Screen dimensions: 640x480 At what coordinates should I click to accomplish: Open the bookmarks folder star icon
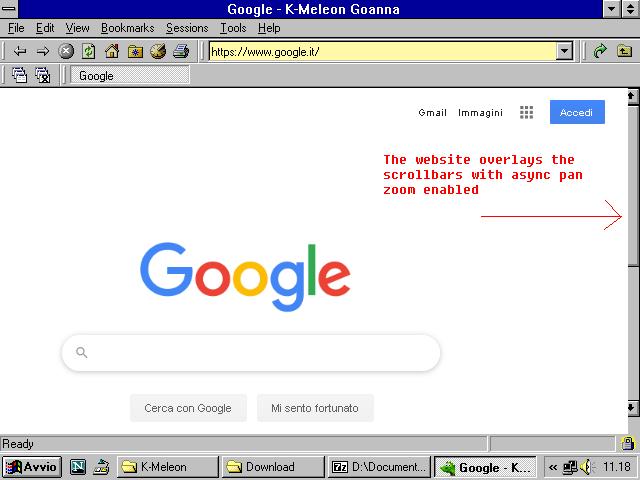(x=135, y=52)
